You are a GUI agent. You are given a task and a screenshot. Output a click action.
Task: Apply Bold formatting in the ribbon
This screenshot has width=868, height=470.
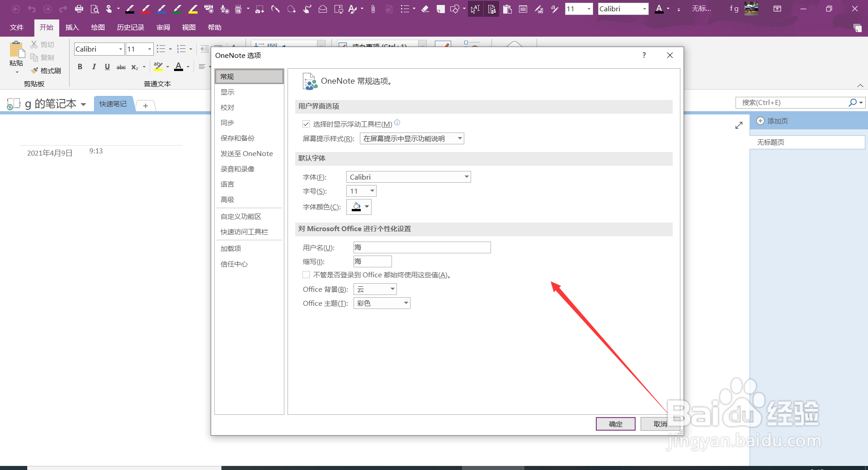tap(80, 67)
